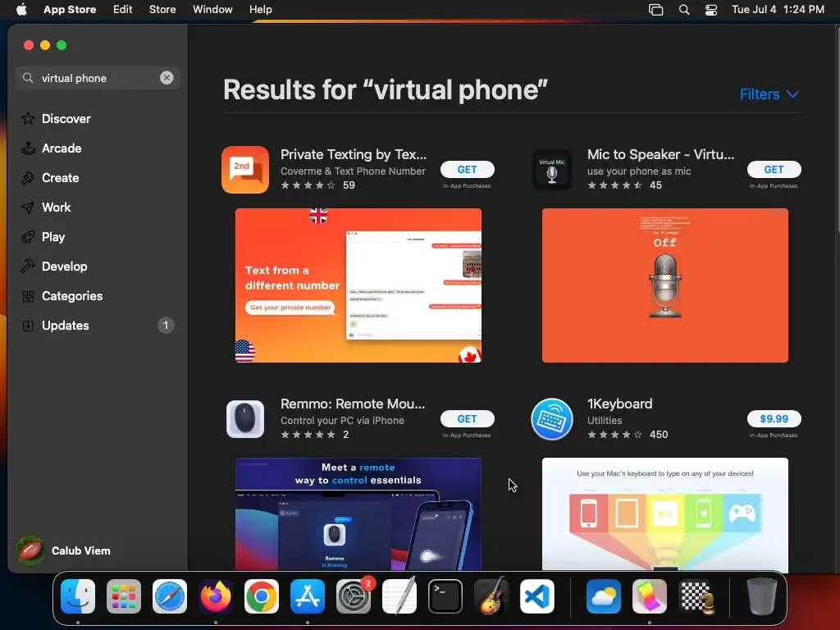Get Private Texting by Text app
The image size is (840, 630).
click(x=467, y=169)
